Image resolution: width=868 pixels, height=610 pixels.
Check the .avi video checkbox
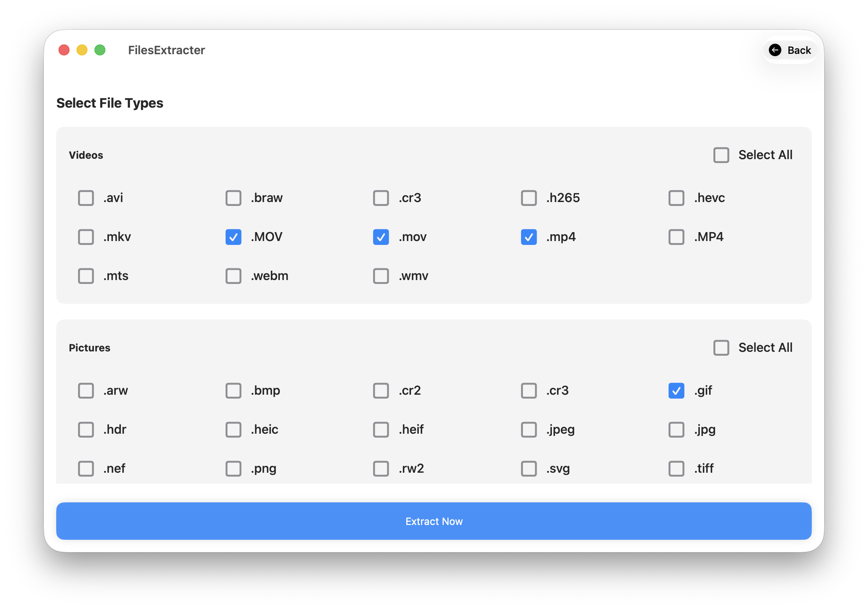[x=86, y=198]
